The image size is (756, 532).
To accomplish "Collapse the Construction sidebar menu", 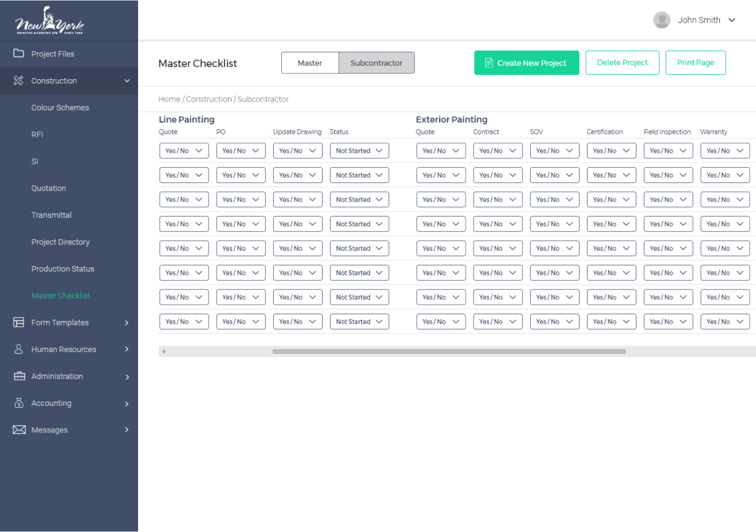I will [127, 80].
